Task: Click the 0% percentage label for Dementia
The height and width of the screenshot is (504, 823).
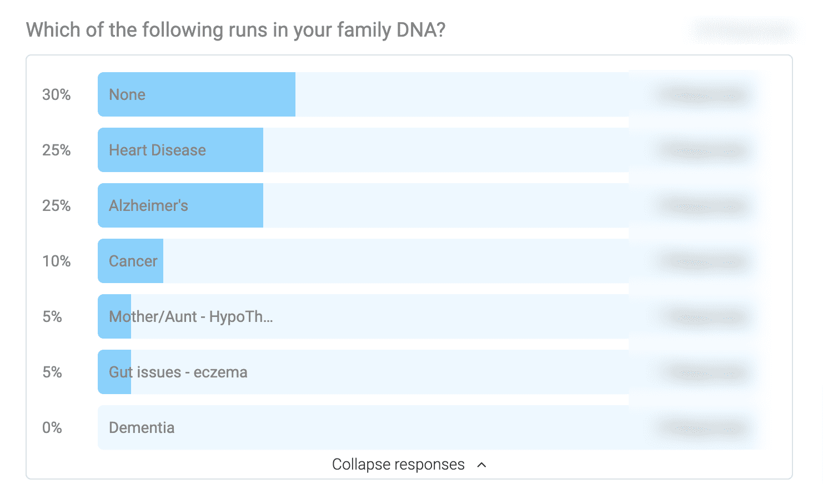Action: point(52,428)
